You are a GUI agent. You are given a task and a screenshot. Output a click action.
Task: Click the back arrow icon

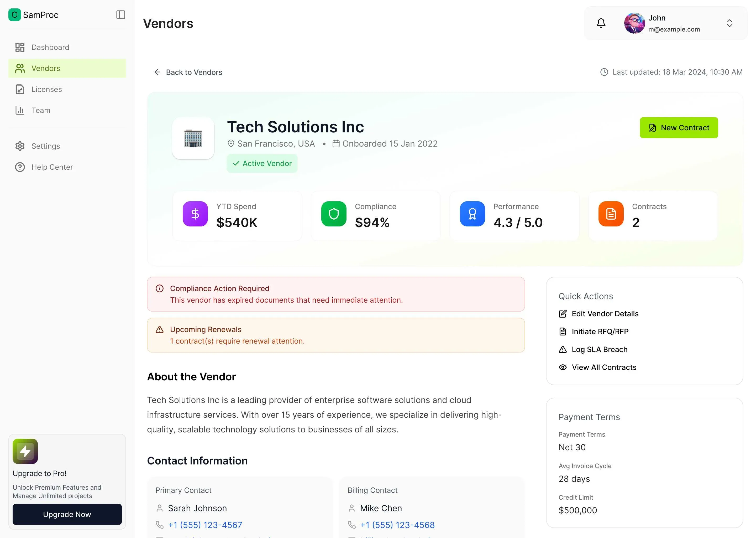click(x=157, y=72)
